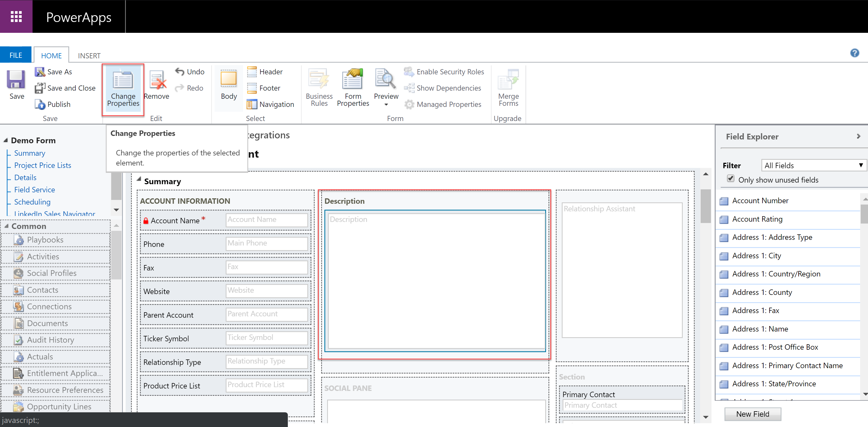
Task: Expand the Preview dropdown arrow
Action: pyautogui.click(x=386, y=105)
